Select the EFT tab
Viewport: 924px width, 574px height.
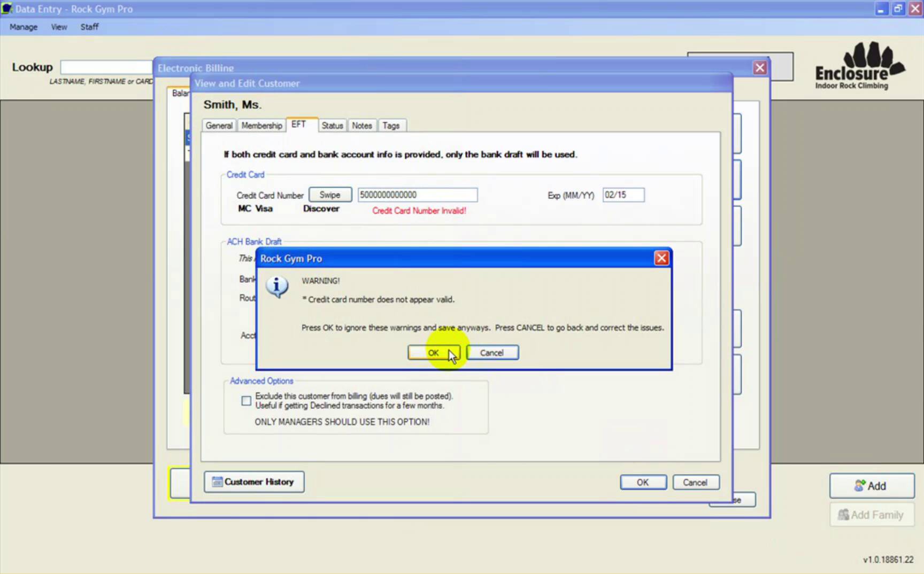click(x=298, y=125)
